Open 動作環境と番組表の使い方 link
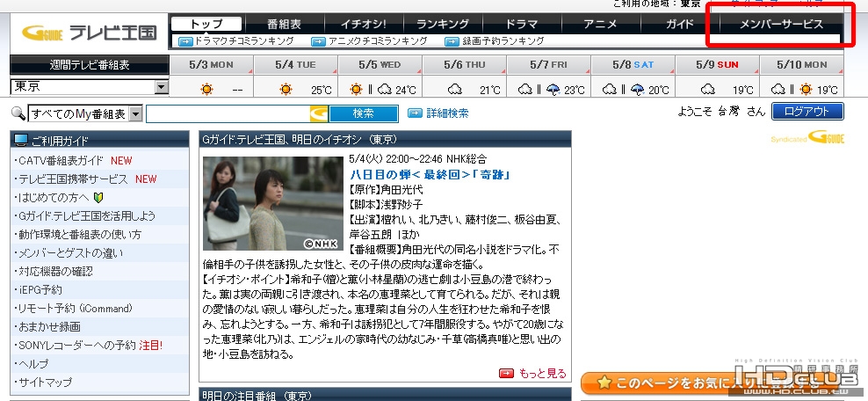This screenshot has height=401, width=868. (x=80, y=234)
